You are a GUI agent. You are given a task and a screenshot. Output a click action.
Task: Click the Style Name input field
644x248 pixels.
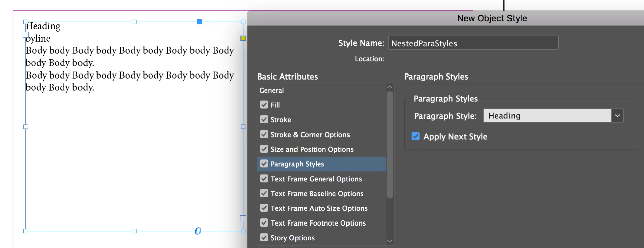coord(473,43)
